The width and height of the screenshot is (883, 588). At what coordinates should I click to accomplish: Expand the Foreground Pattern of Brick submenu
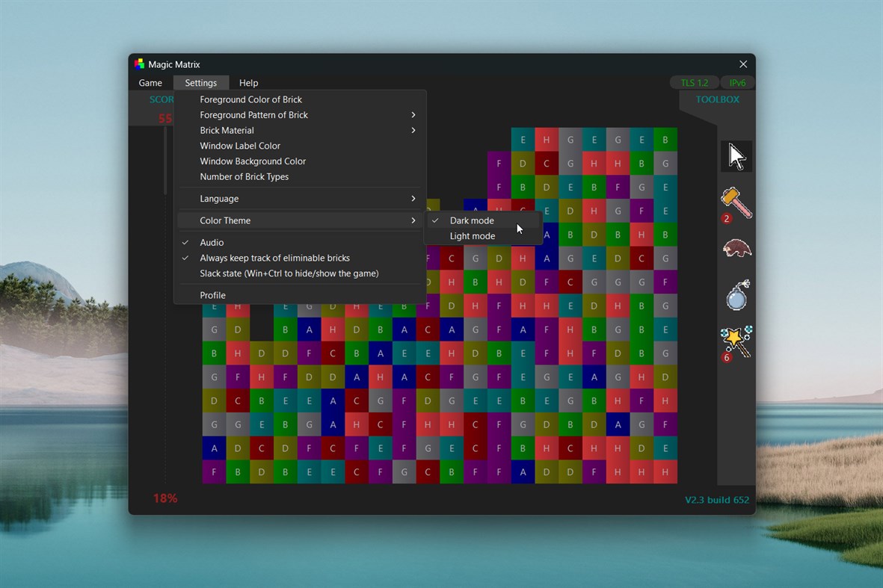[x=253, y=114]
